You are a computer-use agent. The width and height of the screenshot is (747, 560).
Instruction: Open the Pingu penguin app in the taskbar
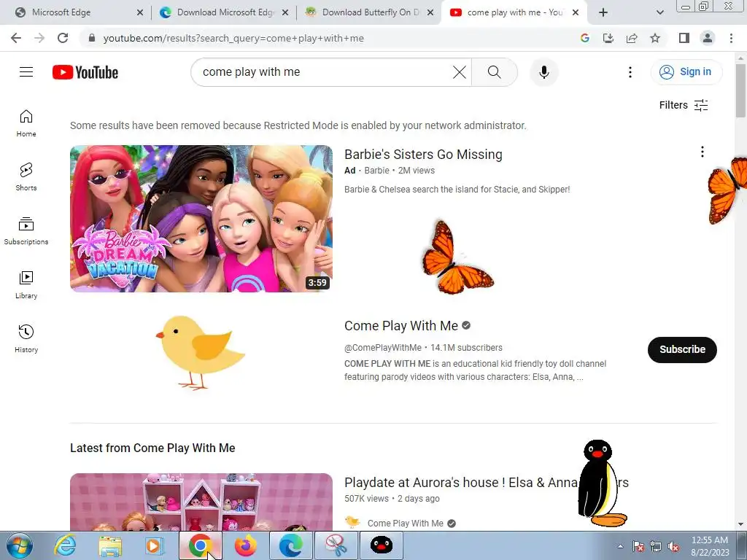tap(382, 545)
